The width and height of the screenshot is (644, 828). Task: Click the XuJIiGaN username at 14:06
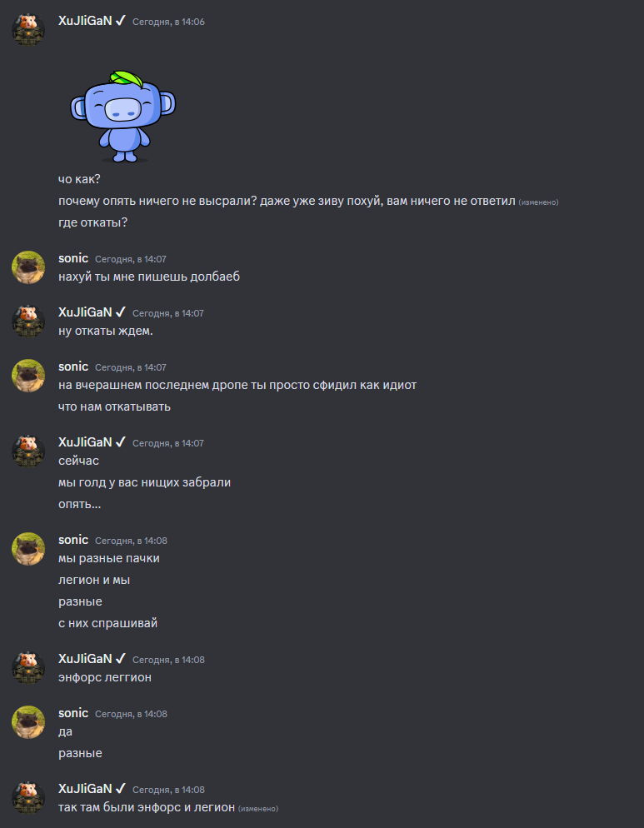tap(85, 21)
